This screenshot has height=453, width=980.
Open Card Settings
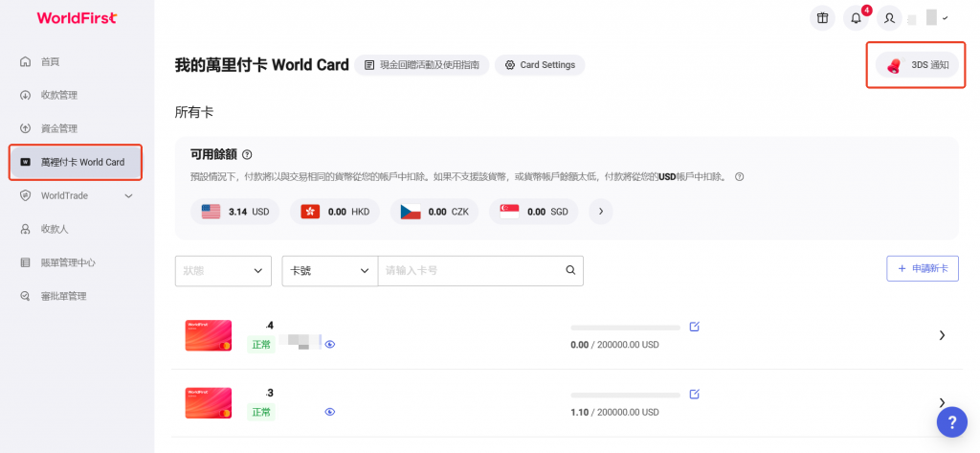pos(540,65)
